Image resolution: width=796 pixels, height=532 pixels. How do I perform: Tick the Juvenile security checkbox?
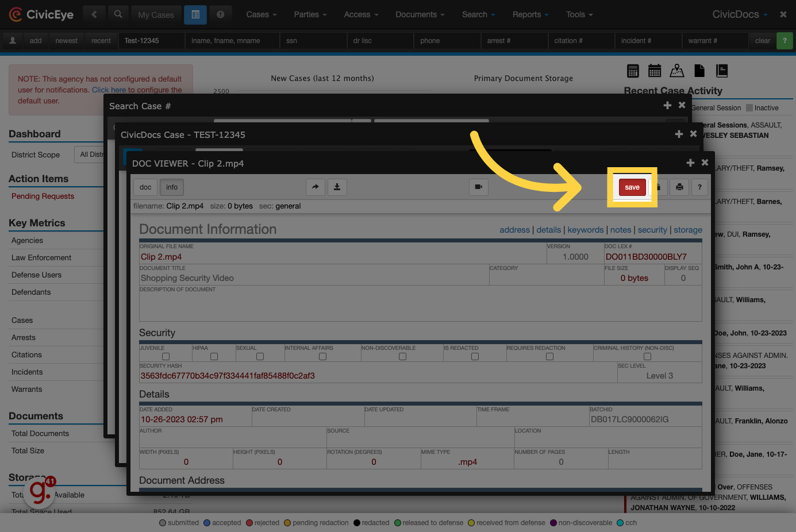click(166, 357)
